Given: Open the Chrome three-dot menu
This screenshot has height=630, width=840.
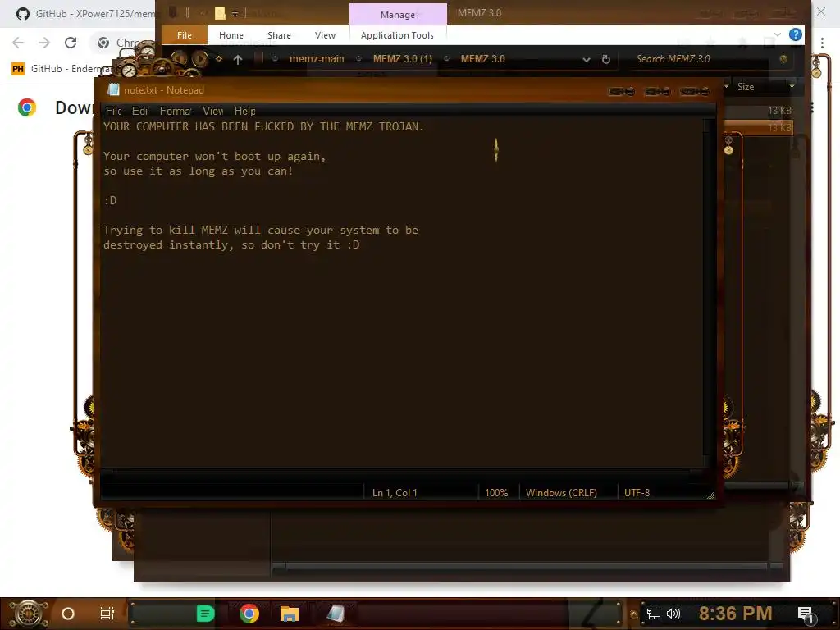Looking at the screenshot, I should click(x=822, y=43).
